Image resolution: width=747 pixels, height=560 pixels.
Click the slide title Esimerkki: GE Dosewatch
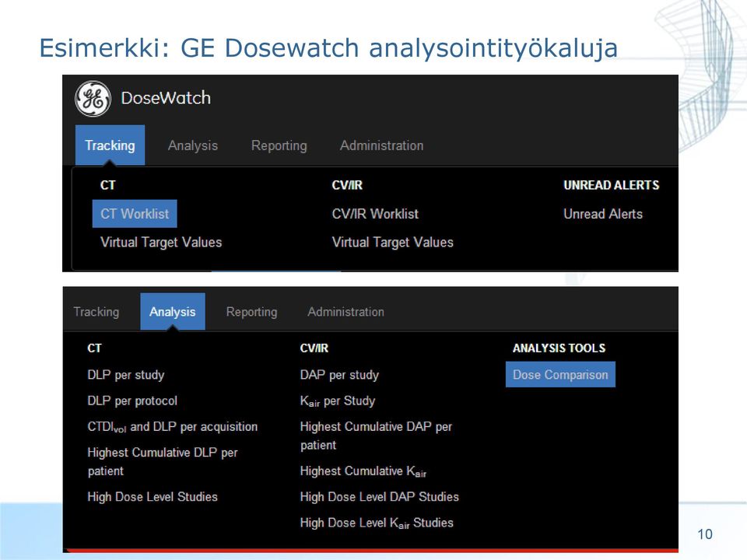[328, 48]
